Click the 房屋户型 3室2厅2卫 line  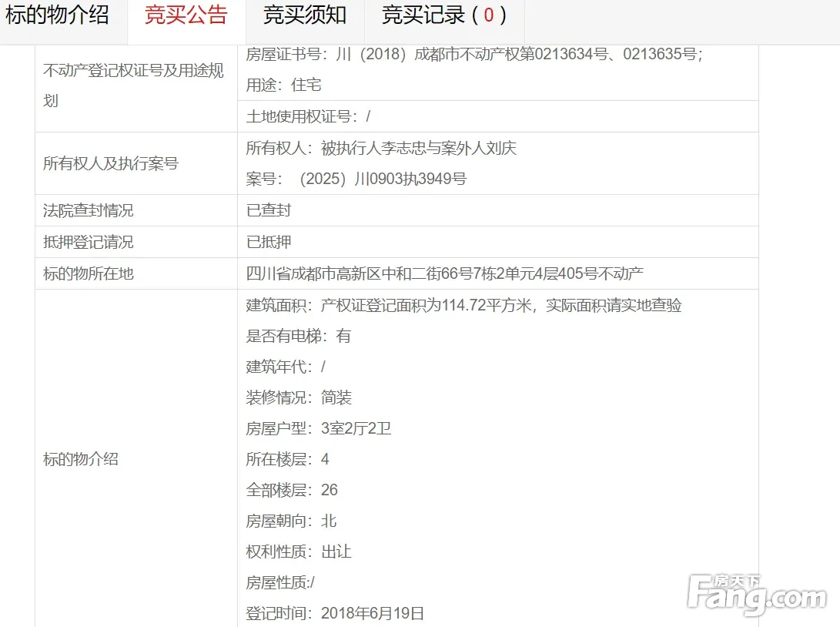[x=319, y=429]
